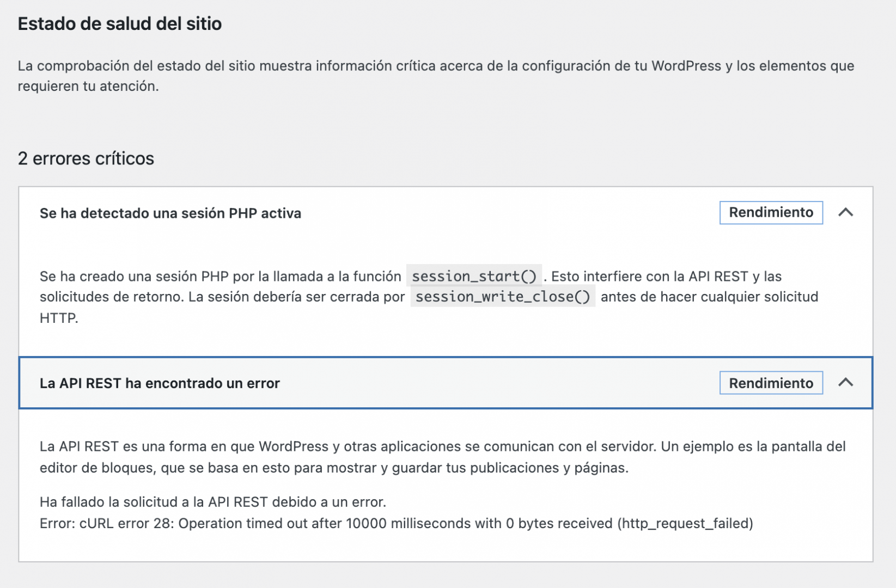Image resolution: width=896 pixels, height=588 pixels.
Task: Collapse the PHP session error chevron
Action: pos(845,212)
